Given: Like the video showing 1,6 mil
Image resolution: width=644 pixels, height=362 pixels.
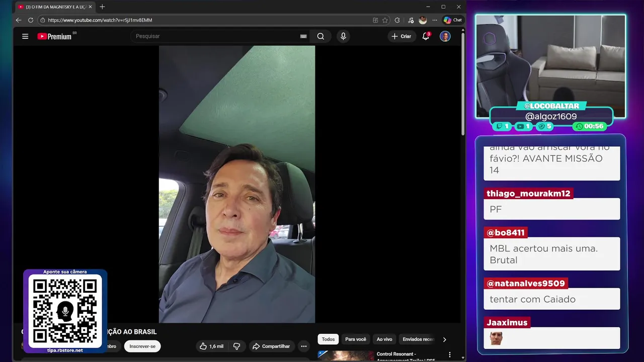Looking at the screenshot, I should point(211,346).
